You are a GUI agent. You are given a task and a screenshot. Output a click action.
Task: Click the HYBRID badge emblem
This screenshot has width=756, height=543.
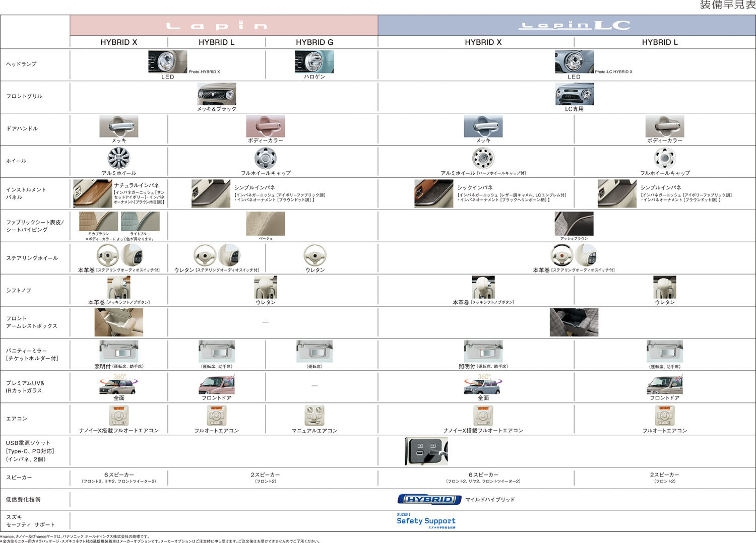[x=429, y=499]
